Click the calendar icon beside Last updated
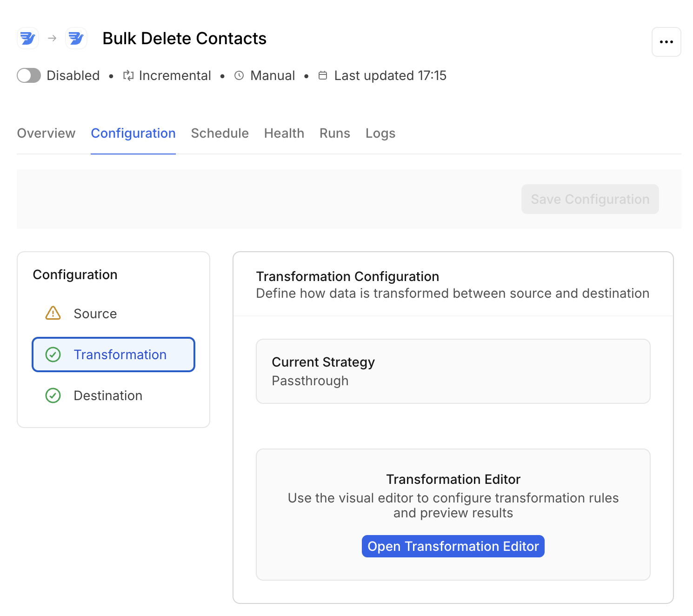 (323, 75)
